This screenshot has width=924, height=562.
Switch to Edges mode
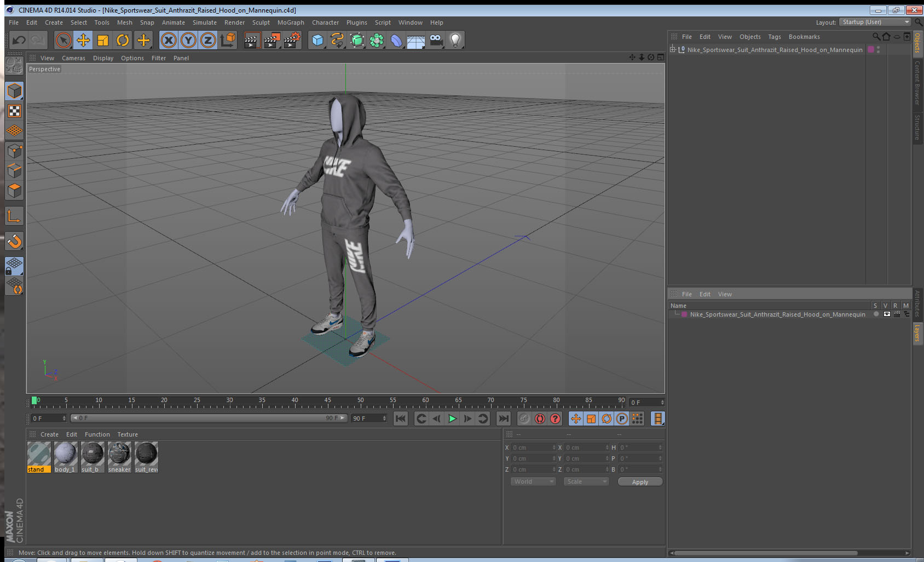coord(14,171)
